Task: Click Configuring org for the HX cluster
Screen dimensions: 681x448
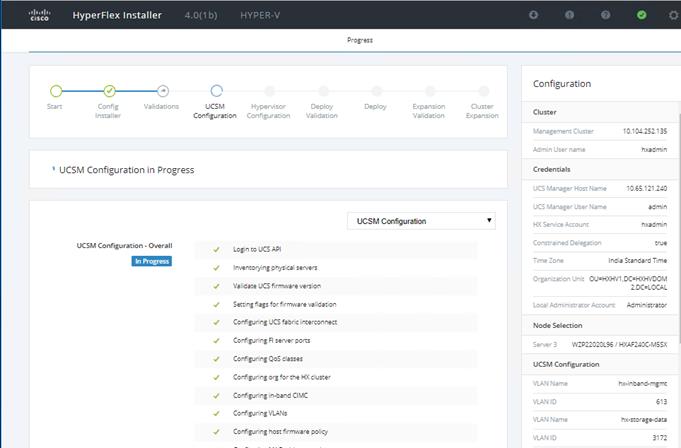Action: [281, 377]
